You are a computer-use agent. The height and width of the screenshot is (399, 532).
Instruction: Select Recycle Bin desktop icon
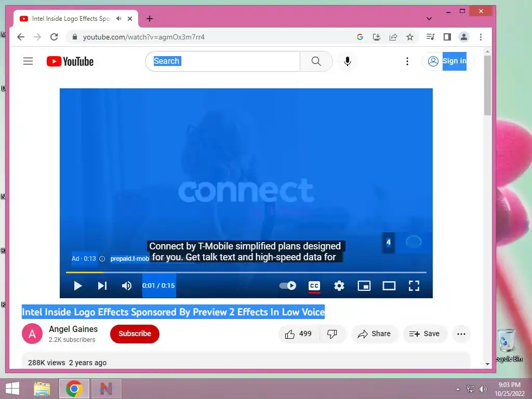coord(508,345)
